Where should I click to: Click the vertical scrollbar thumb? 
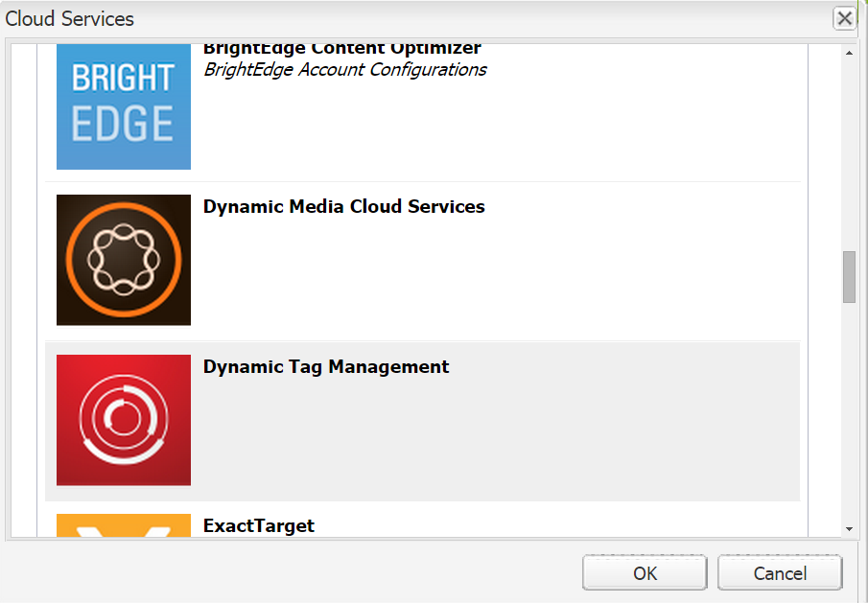point(849,277)
